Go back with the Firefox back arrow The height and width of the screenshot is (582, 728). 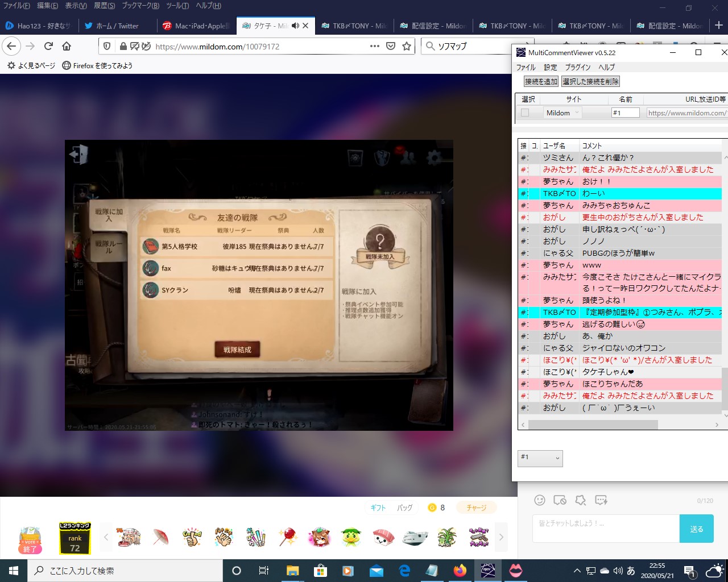click(12, 46)
